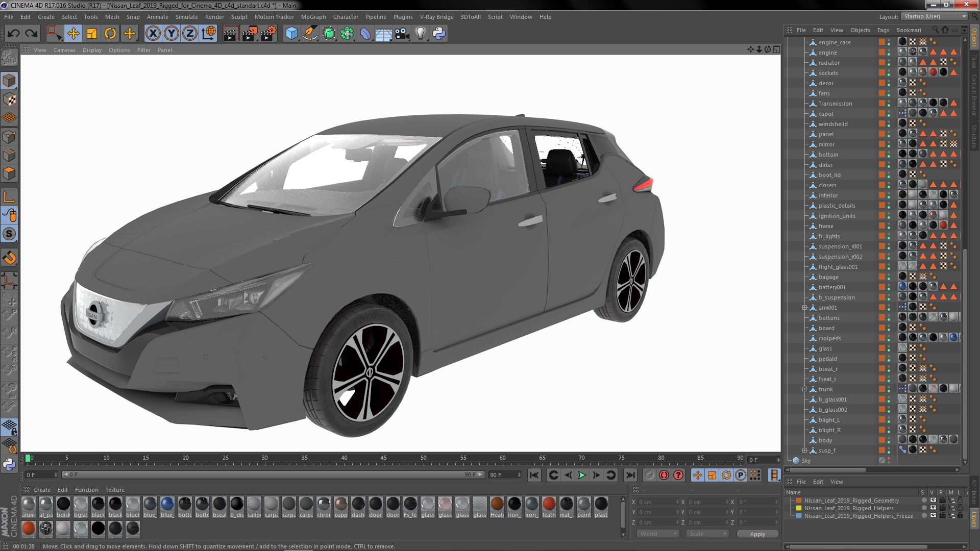Viewport: 980px width, 551px height.
Task: Click the X position input field
Action: 658,502
